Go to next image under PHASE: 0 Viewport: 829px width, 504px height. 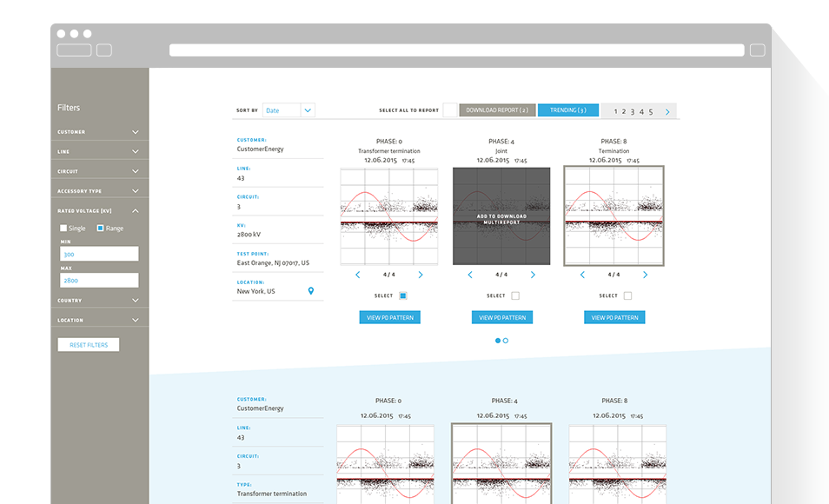421,275
